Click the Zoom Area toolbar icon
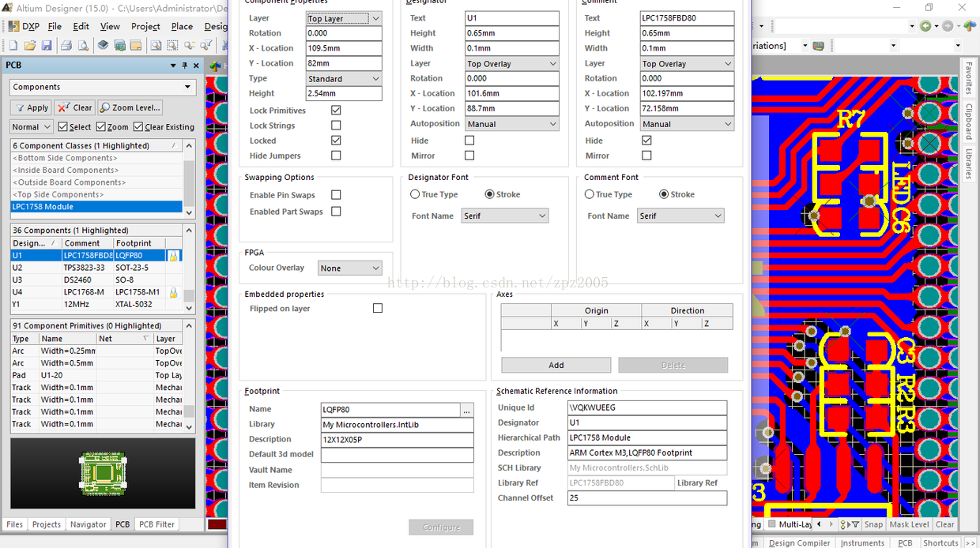This screenshot has height=548, width=980. click(x=174, y=46)
